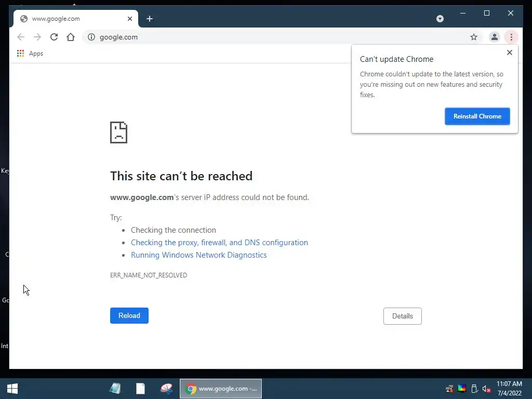Image resolution: width=532 pixels, height=399 pixels.
Task: Bookmark this page with the star icon
Action: click(x=474, y=37)
